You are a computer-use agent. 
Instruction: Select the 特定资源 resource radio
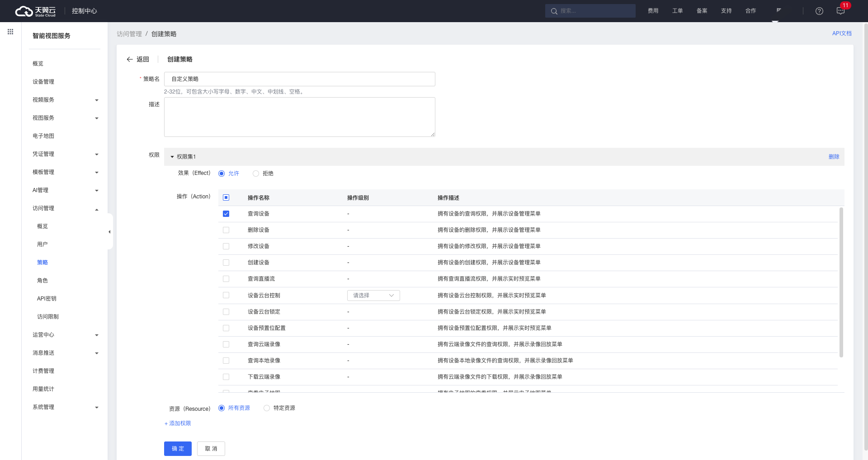tap(267, 408)
